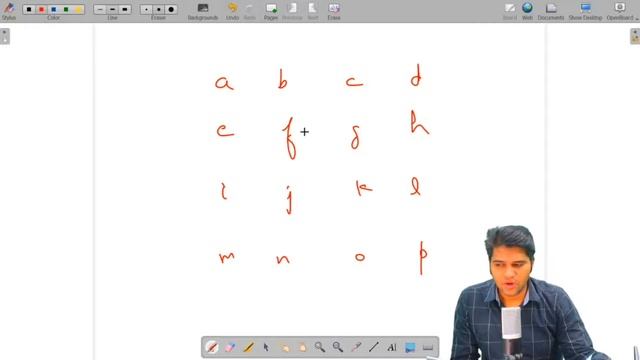Switch to Board mode
This screenshot has height=360, width=640.
[509, 11]
